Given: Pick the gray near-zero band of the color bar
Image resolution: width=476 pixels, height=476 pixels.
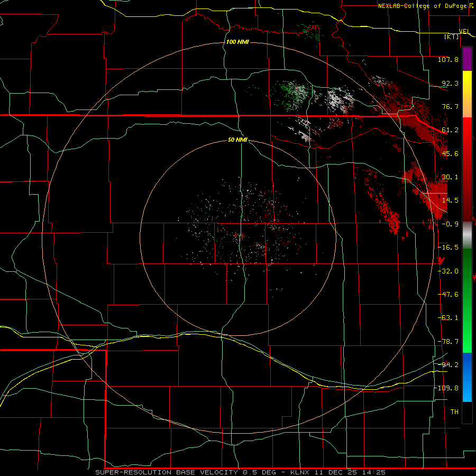Looking at the screenshot, I should pyautogui.click(x=467, y=235).
